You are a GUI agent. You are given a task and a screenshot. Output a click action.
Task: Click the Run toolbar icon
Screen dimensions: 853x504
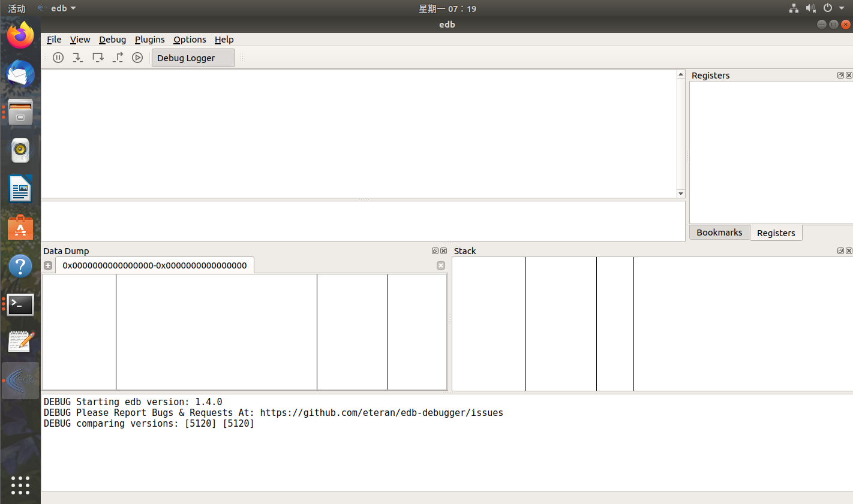pos(137,58)
